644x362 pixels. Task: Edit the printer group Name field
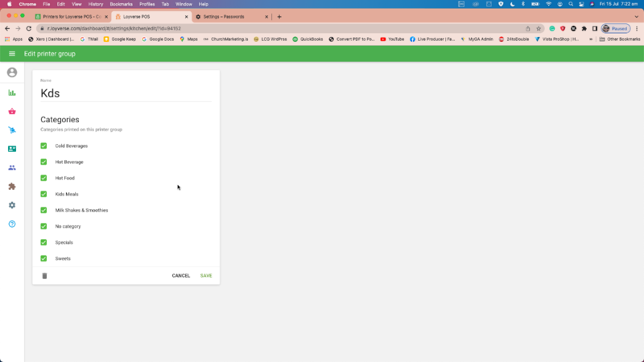coord(126,93)
